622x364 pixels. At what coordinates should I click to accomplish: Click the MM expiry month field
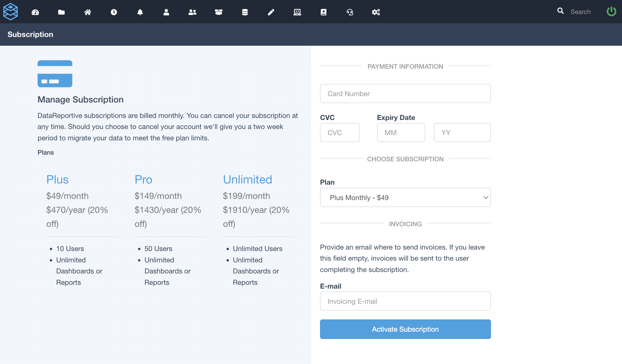click(401, 132)
